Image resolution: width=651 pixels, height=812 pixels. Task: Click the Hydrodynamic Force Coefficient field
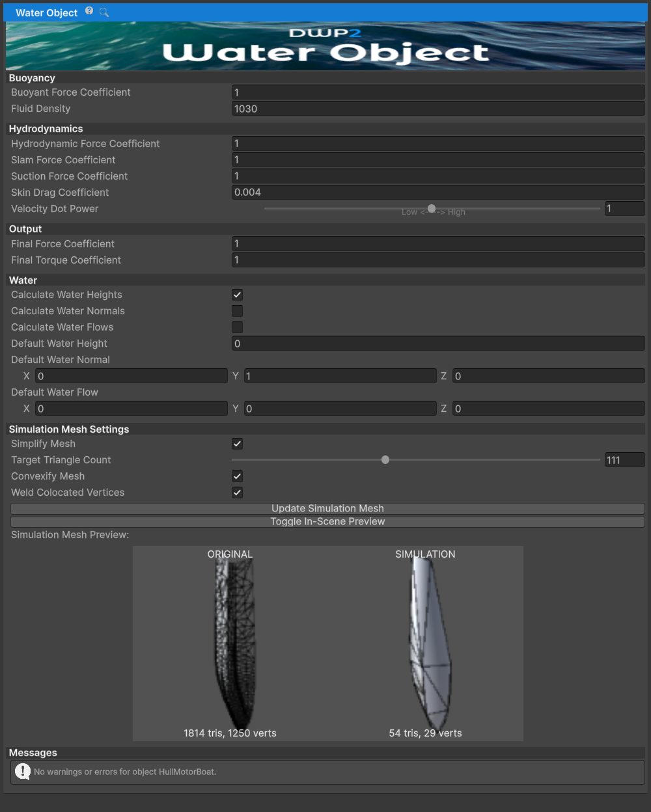(438, 144)
